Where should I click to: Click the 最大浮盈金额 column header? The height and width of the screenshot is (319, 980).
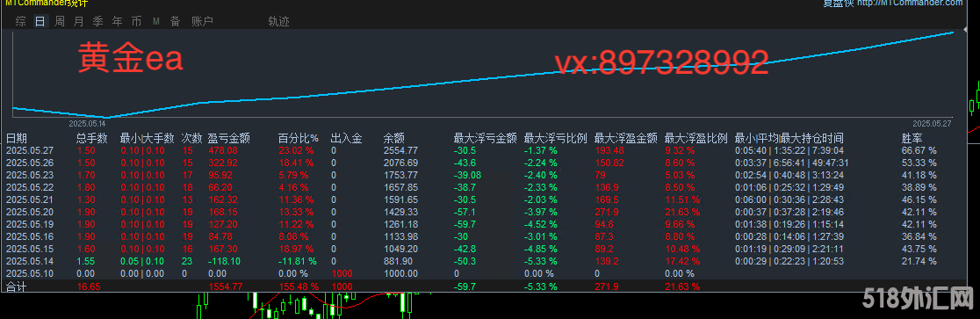[x=625, y=138]
